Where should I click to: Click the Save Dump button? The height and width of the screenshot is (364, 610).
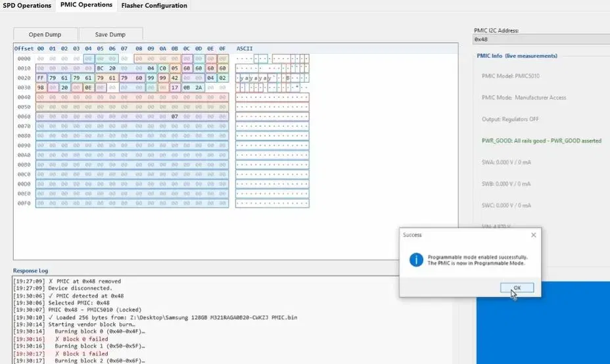tap(110, 34)
